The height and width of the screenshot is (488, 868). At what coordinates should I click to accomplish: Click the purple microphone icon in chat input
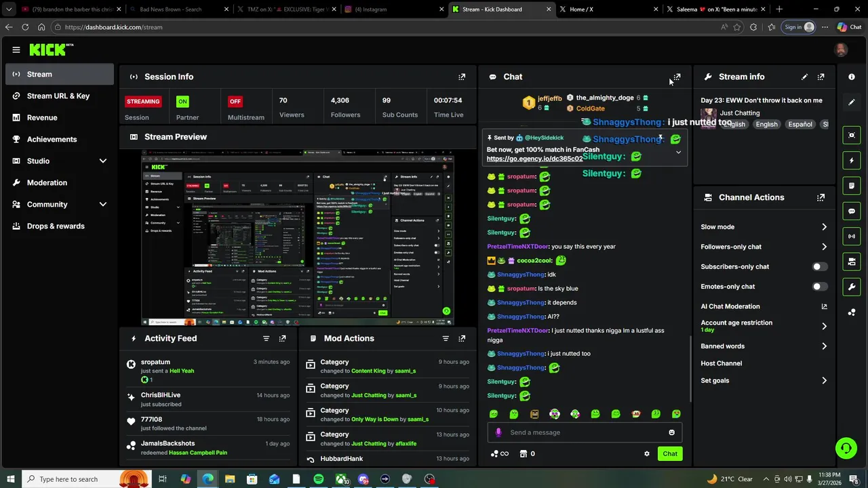pyautogui.click(x=498, y=432)
